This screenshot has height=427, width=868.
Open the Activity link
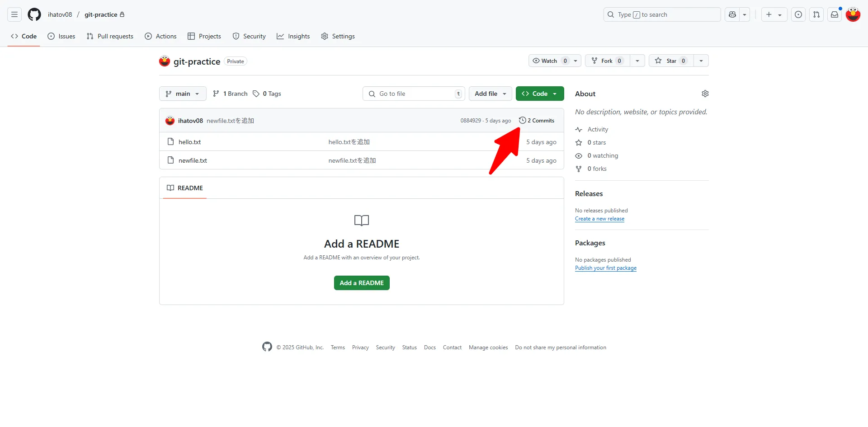point(598,130)
